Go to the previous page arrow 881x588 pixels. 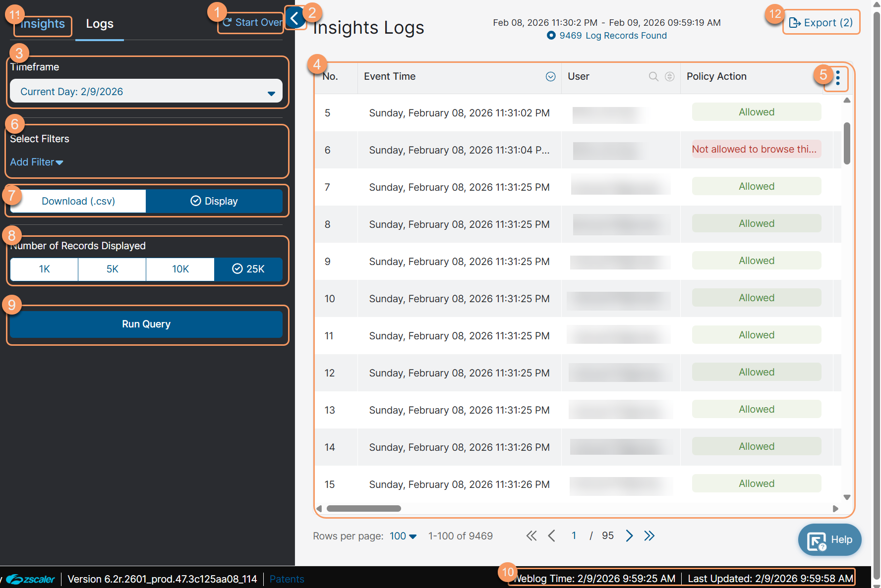(x=551, y=535)
